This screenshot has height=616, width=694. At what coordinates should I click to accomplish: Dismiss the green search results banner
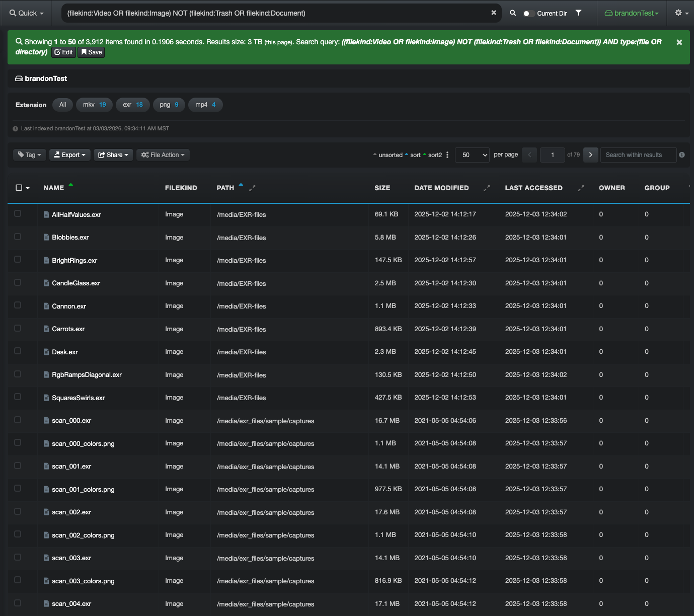click(x=679, y=42)
